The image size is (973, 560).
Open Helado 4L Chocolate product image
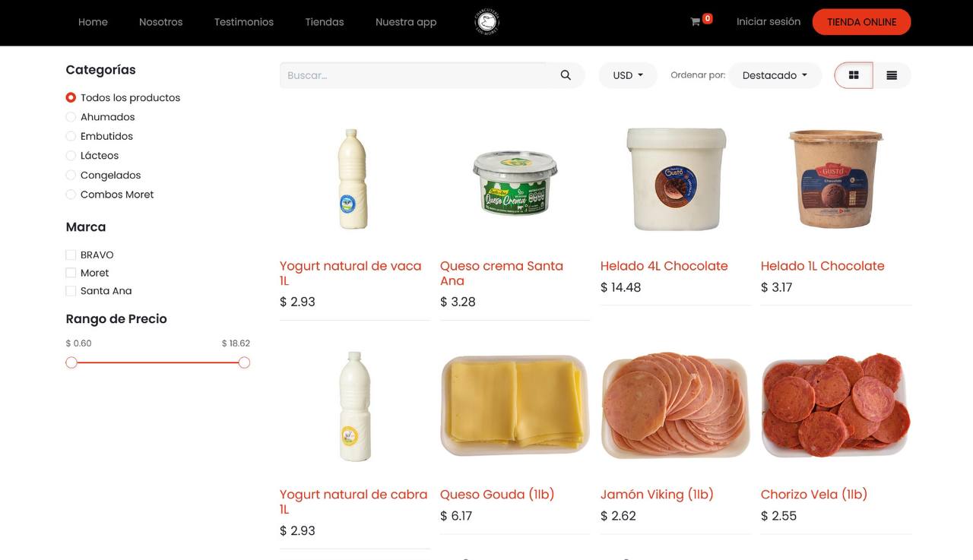pyautogui.click(x=676, y=179)
